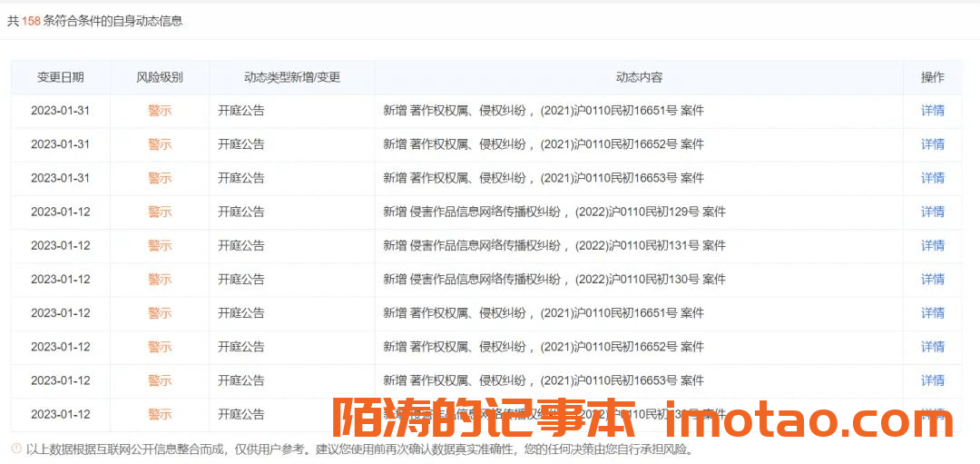Click 警示 label in the (2022)沪0110民初130号 row
The width and height of the screenshot is (980, 464).
tap(160, 280)
